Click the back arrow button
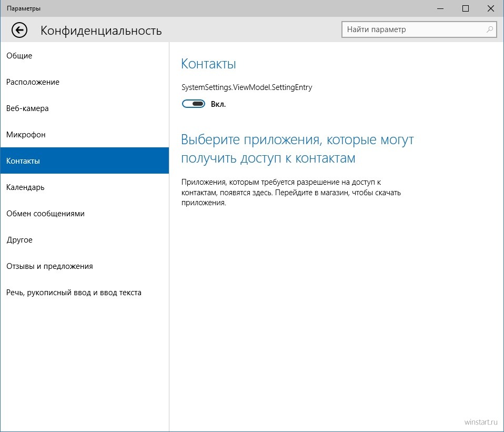The width and height of the screenshot is (504, 432). [x=19, y=30]
